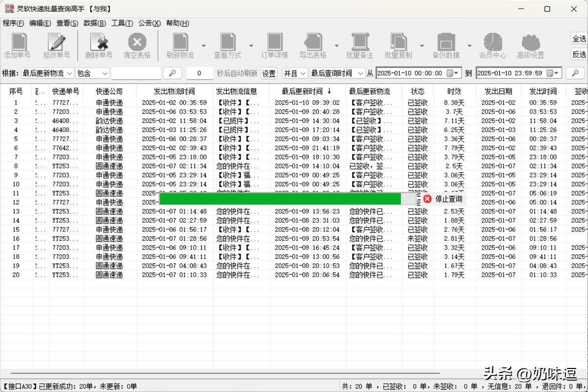Open the 工具(T) menu
The image size is (588, 392).
[122, 23]
